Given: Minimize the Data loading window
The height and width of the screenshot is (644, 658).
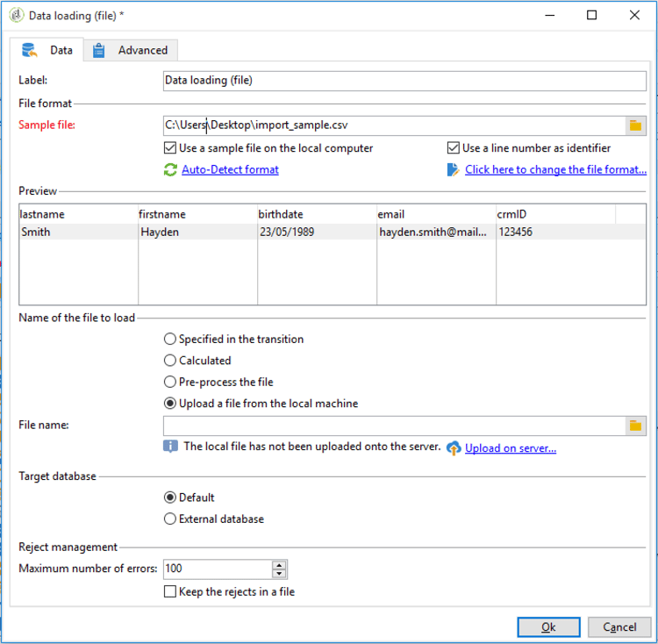Looking at the screenshot, I should pos(550,16).
